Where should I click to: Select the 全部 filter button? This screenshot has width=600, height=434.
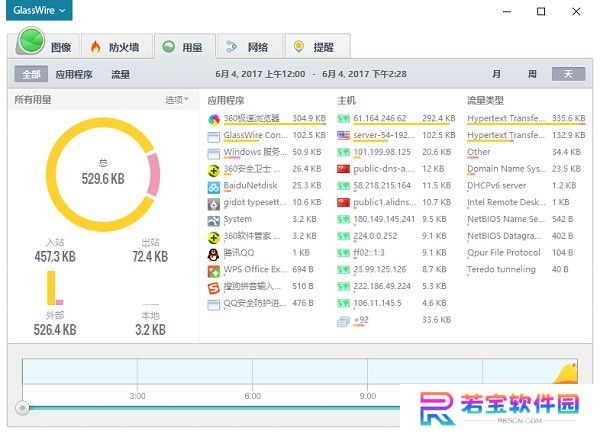pos(31,74)
